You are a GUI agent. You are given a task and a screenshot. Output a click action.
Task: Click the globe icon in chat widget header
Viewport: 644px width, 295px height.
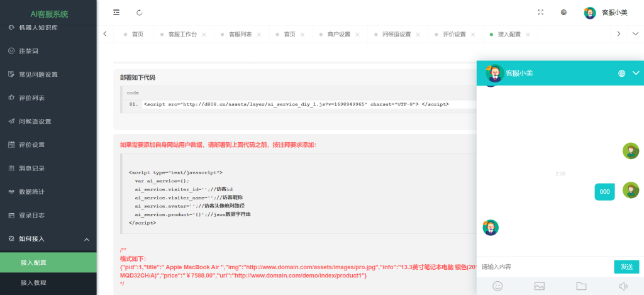[x=621, y=73]
